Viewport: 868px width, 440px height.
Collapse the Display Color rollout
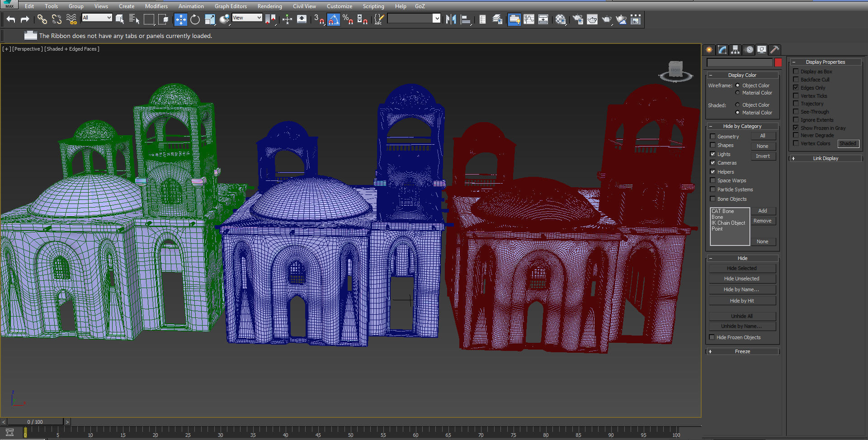pos(742,75)
